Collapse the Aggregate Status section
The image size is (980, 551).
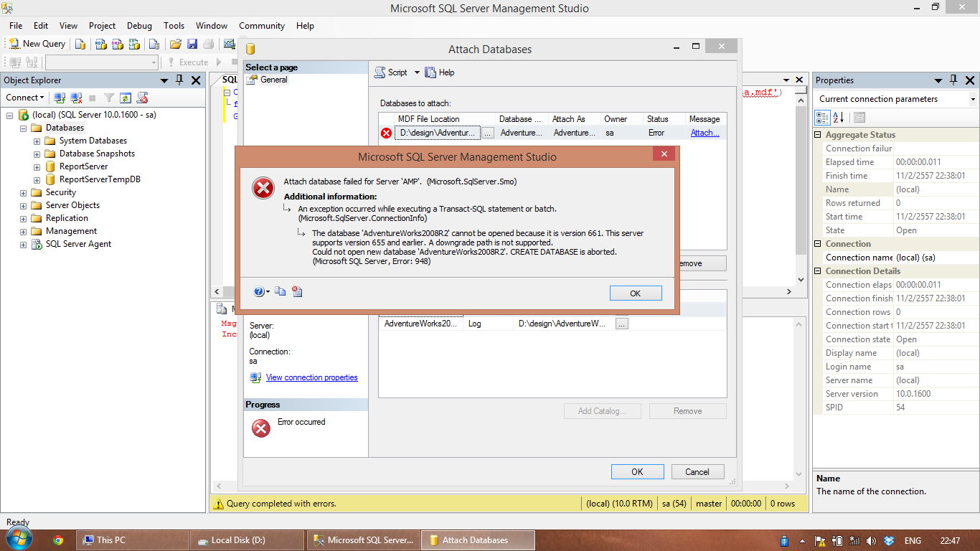[818, 135]
